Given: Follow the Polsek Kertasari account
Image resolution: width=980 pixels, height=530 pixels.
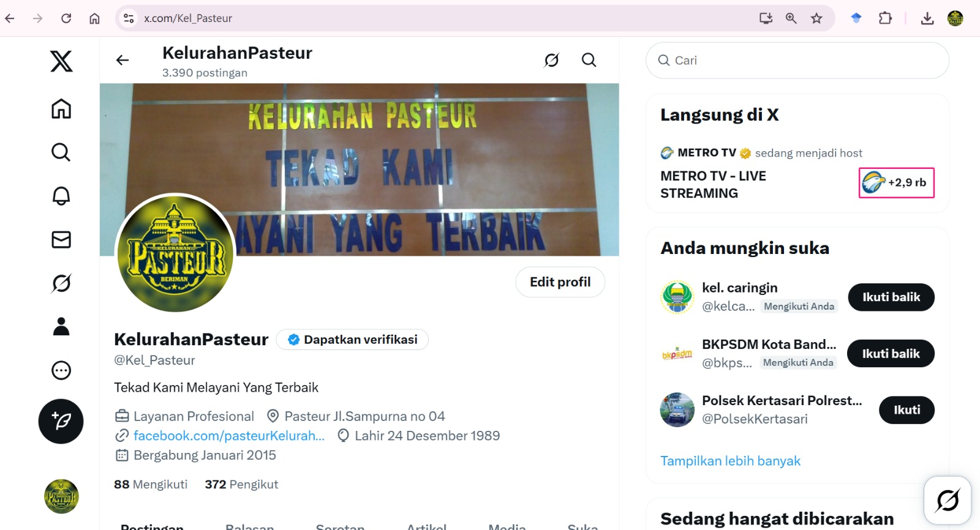Looking at the screenshot, I should (907, 410).
